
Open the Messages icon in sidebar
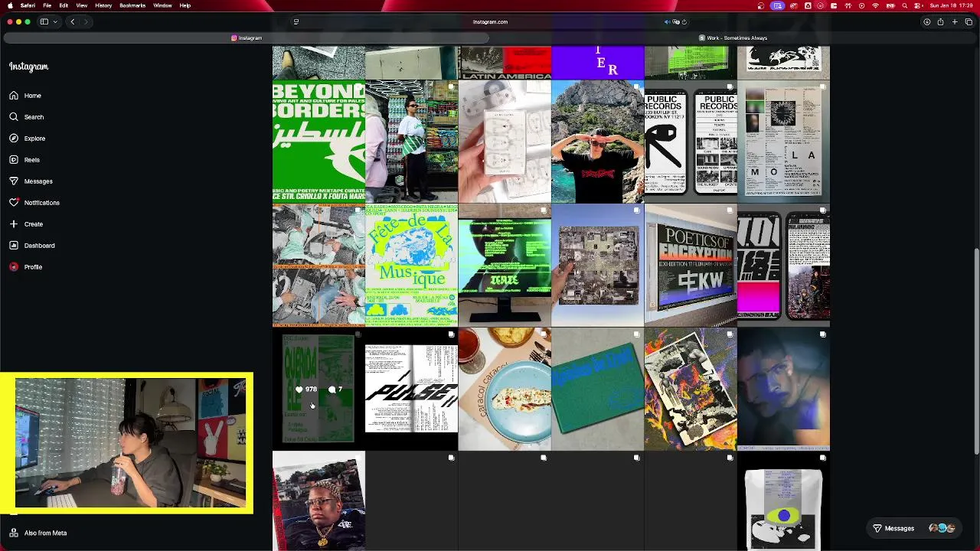[14, 181]
